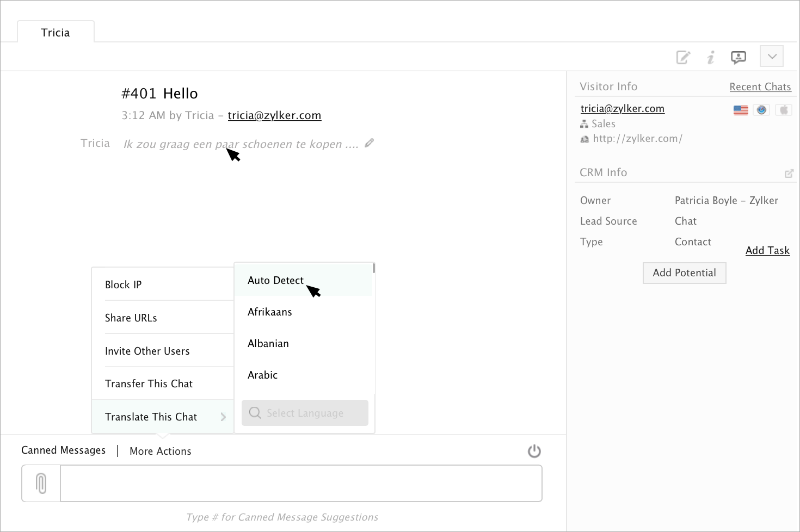Image resolution: width=800 pixels, height=532 pixels.
Task: Expand Translate This Chat submenu arrow
Action: pyautogui.click(x=223, y=417)
